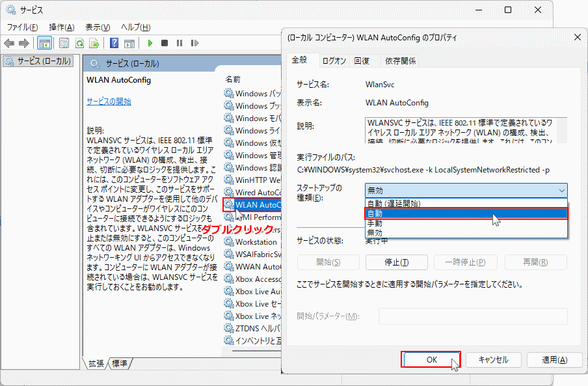Click the gear icon beside WSAIFabricSvc
Image resolution: width=588 pixels, height=386 pixels.
click(229, 254)
